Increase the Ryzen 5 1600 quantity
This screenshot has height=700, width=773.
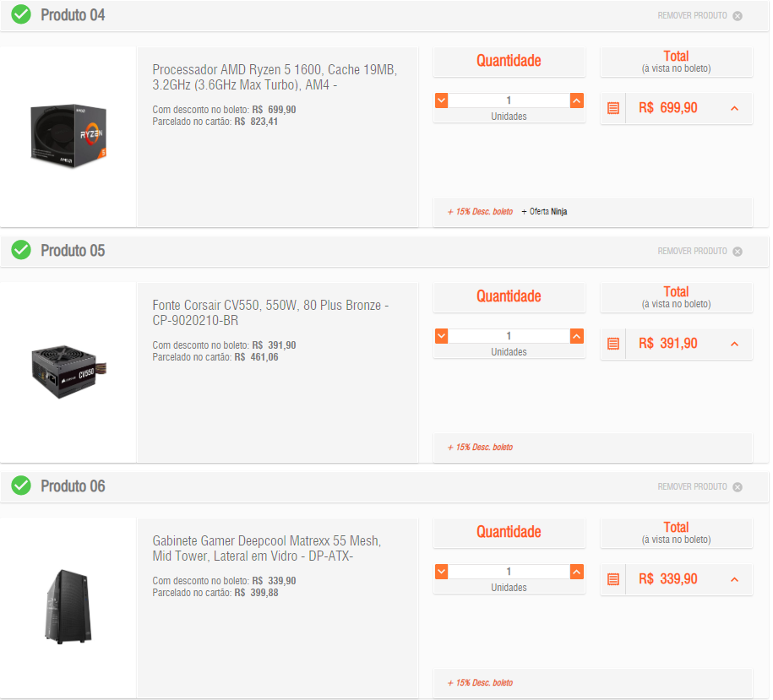point(577,100)
